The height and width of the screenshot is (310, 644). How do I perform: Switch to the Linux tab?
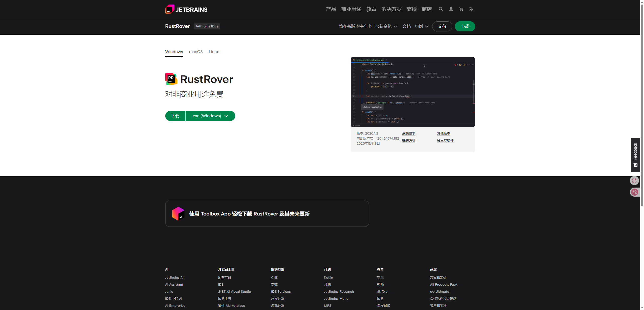[214, 52]
